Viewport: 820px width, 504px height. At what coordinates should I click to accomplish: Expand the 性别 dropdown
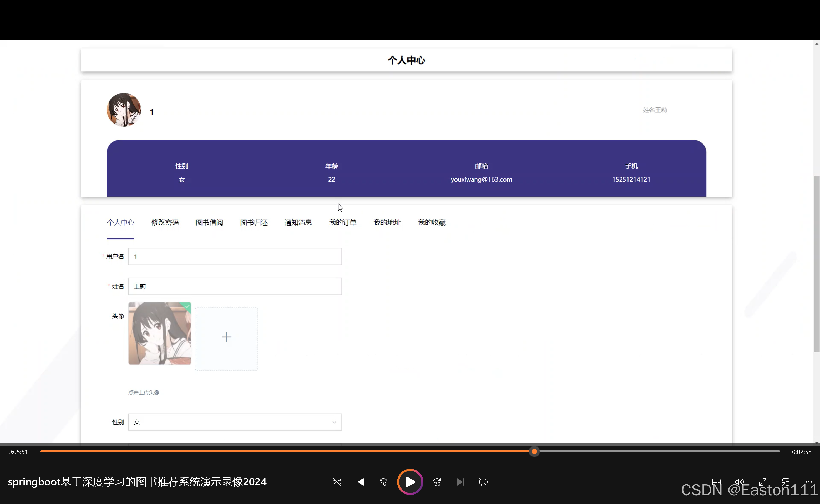(235, 422)
